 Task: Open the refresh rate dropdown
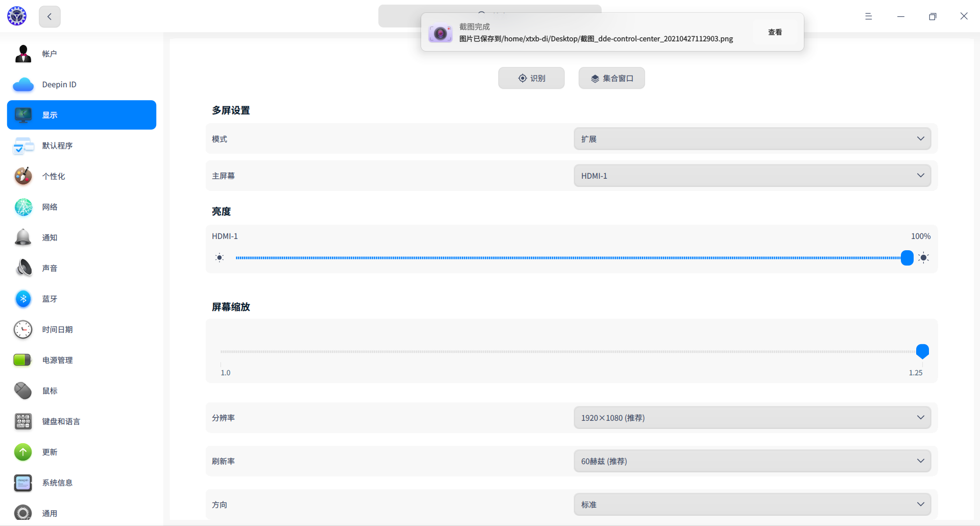point(752,461)
